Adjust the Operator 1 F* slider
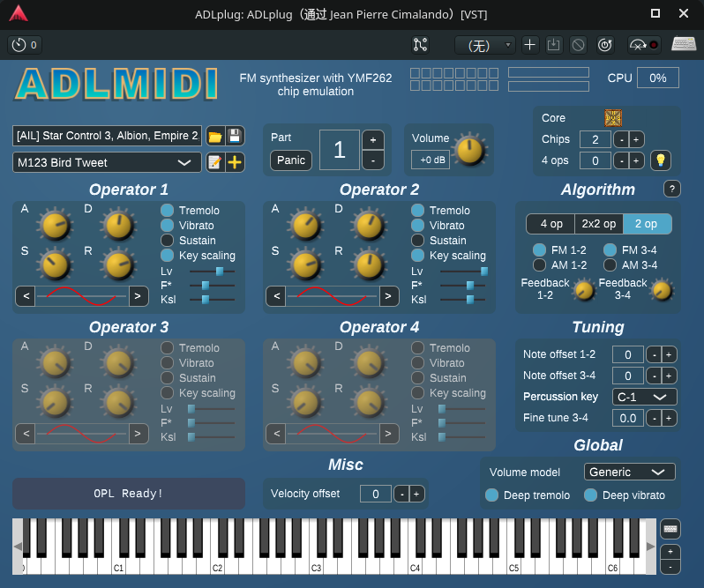This screenshot has height=588, width=704. [x=212, y=286]
